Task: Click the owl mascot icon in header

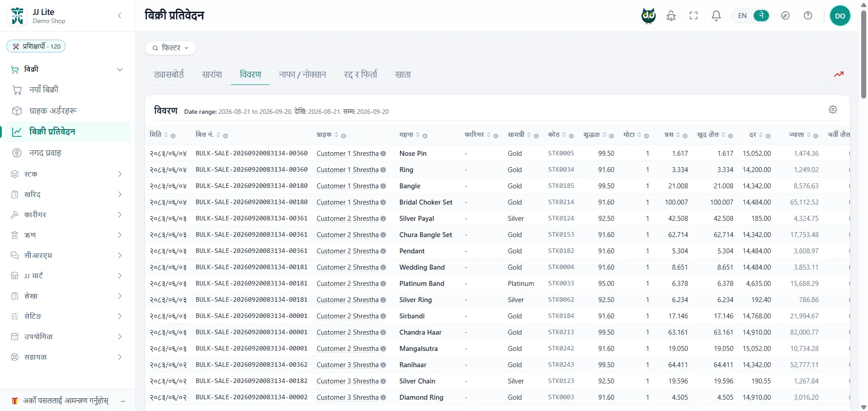Action: click(649, 16)
